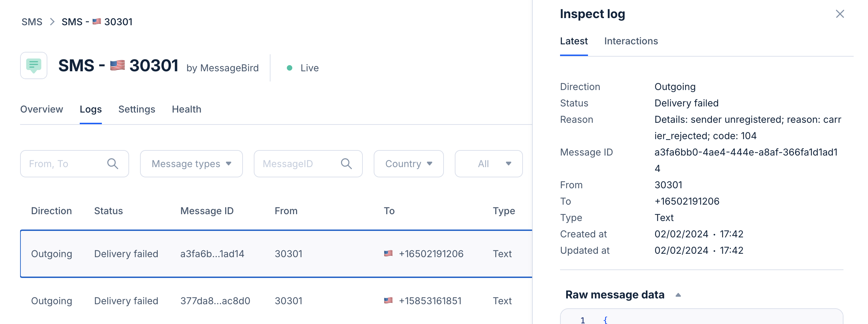Switch to the Interactions tab in Inspect log
868x324 pixels.
point(631,41)
